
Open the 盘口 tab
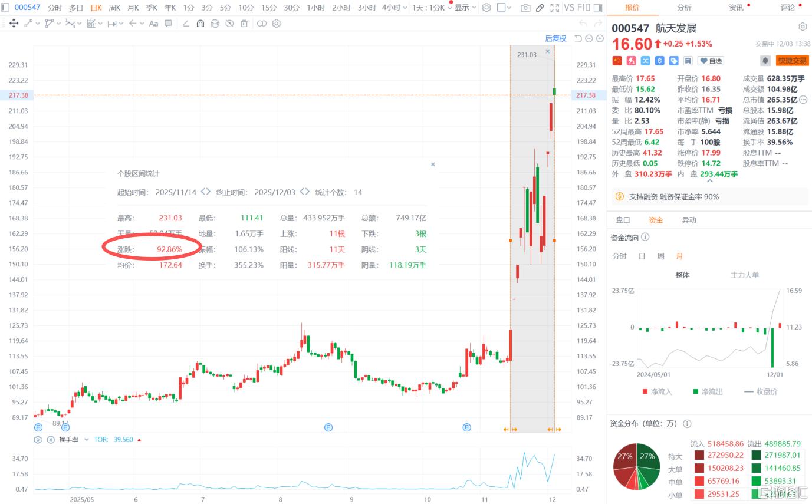[x=623, y=220]
